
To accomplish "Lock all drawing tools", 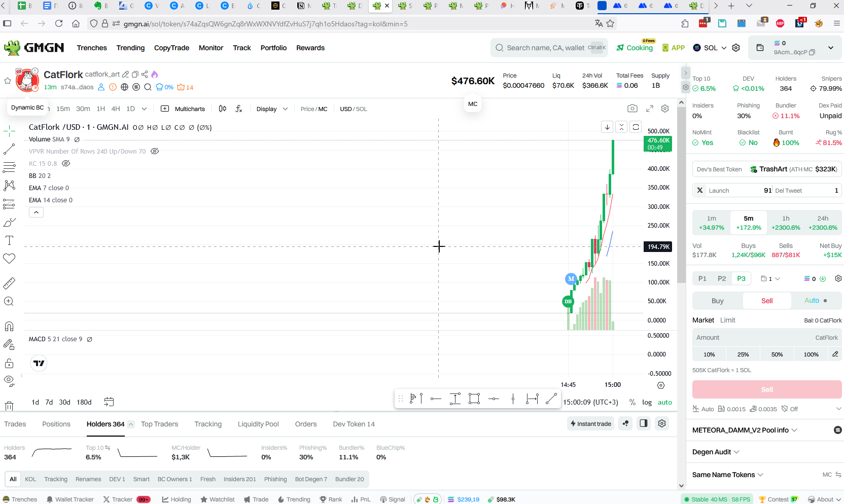I will point(9,363).
